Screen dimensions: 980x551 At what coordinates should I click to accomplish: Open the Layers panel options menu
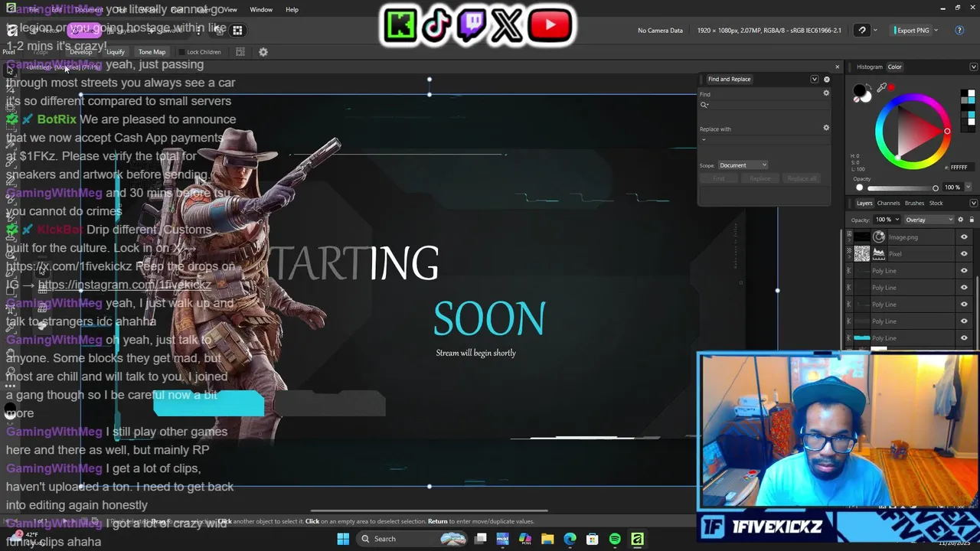pyautogui.click(x=973, y=203)
